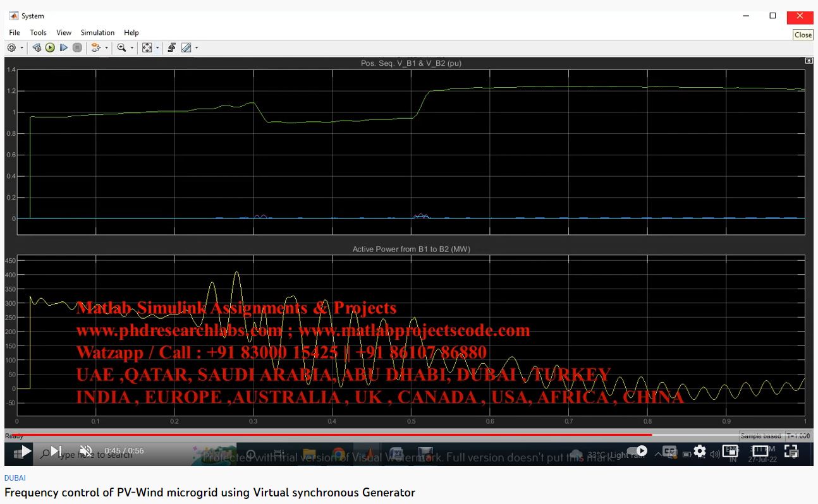Click the Step Forward icon
Screen dimensions: 818x504
(64, 48)
